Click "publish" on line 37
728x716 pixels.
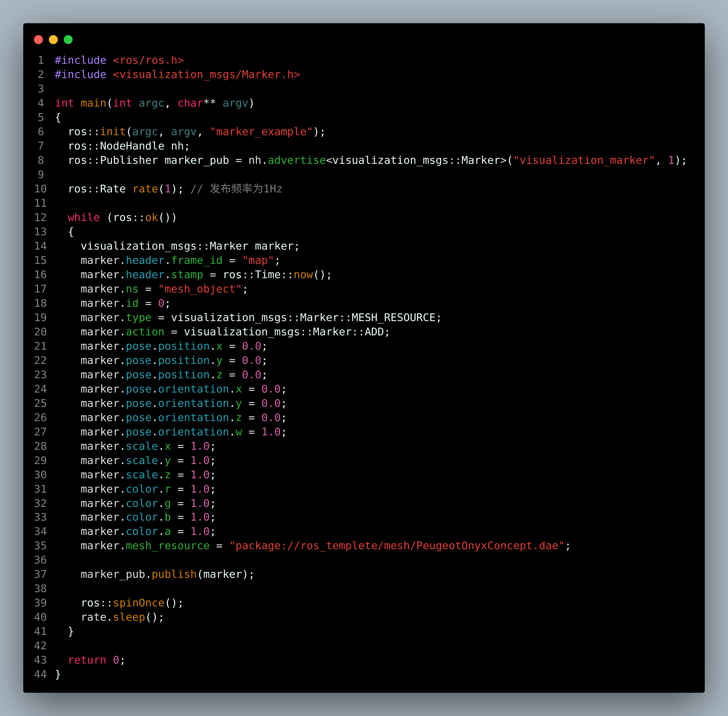point(174,574)
